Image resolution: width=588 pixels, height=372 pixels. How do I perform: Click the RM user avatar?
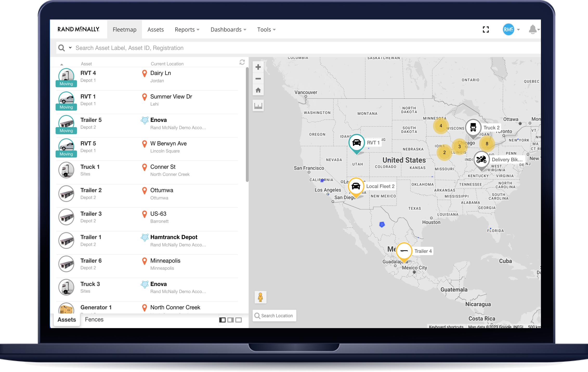(508, 29)
